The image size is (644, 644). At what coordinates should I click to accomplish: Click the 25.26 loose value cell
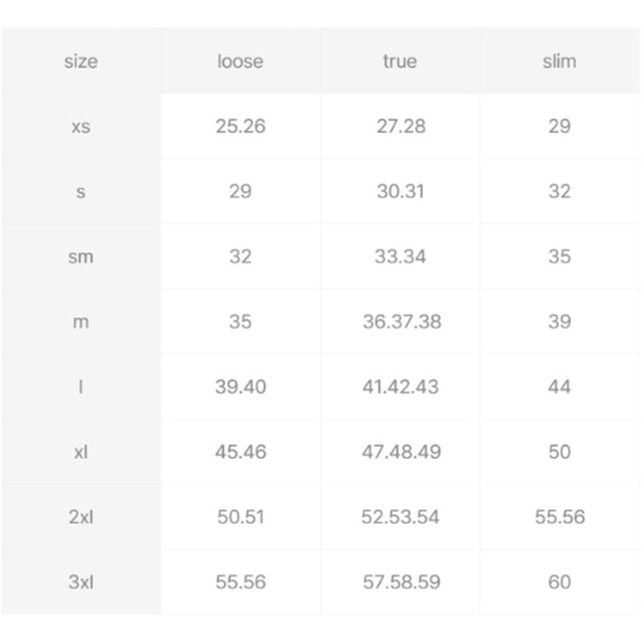[241, 126]
